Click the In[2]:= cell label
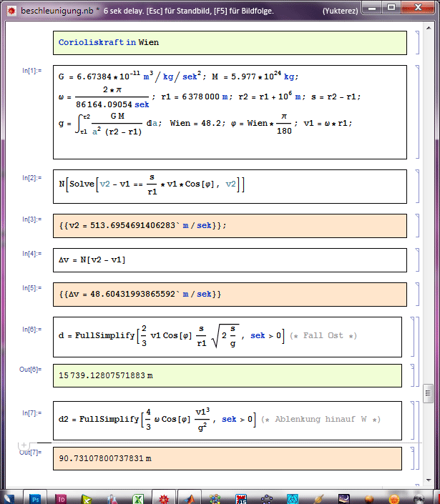 point(32,178)
